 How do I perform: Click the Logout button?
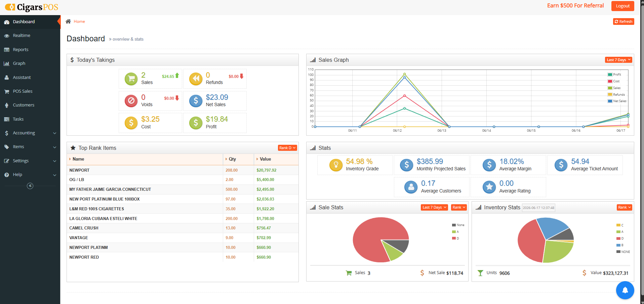623,6
